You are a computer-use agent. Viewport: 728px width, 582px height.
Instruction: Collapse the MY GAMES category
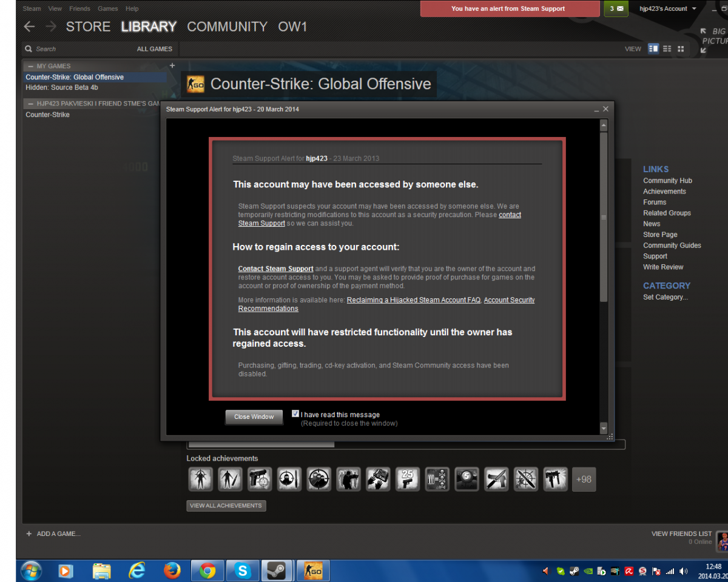point(30,66)
